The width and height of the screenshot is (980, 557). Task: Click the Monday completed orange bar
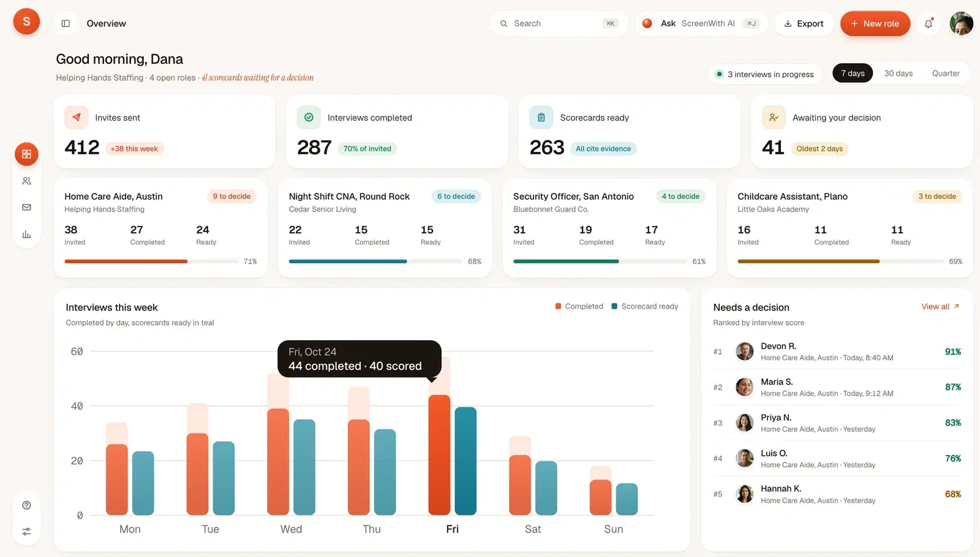[x=117, y=479]
